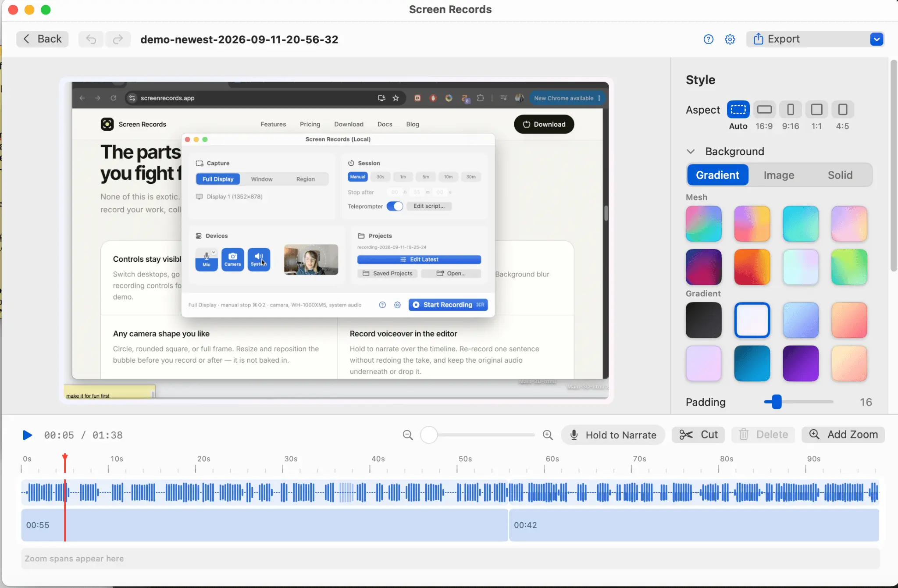Screen dimensions: 898x588
Task: Click the Delete button
Action: click(763, 435)
